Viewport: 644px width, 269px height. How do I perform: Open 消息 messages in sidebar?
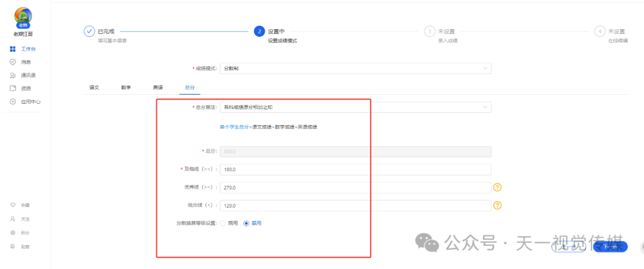pyautogui.click(x=20, y=62)
